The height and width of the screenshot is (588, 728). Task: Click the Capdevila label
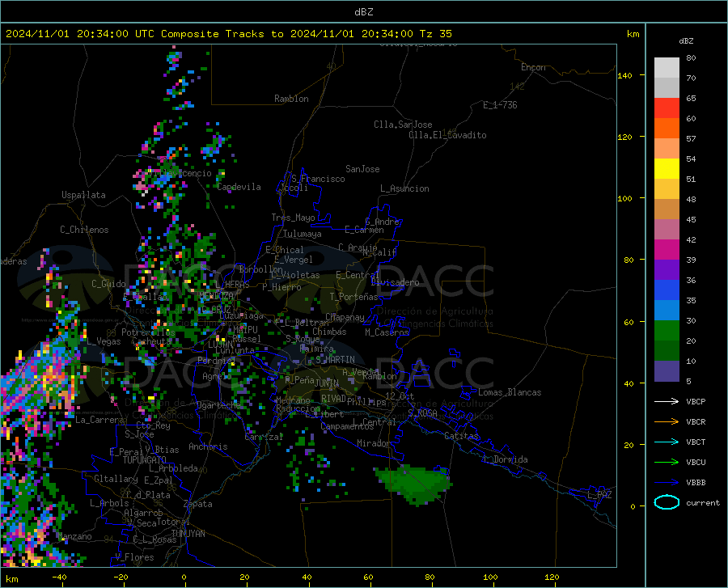coord(239,187)
